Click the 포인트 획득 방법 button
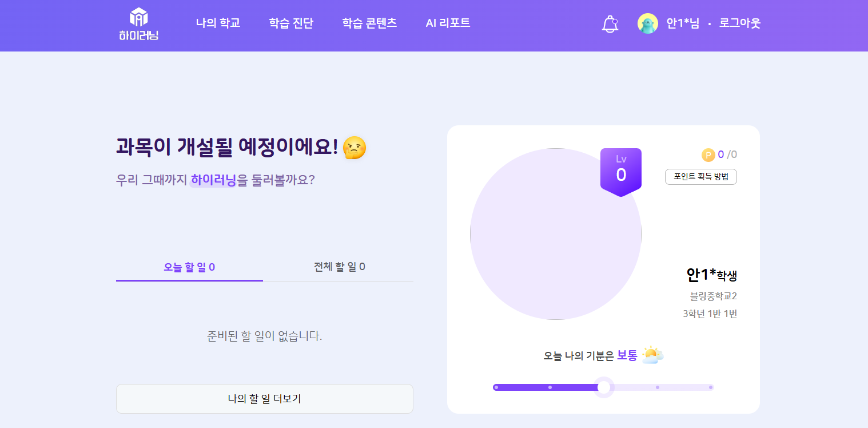The image size is (868, 428). pyautogui.click(x=700, y=177)
